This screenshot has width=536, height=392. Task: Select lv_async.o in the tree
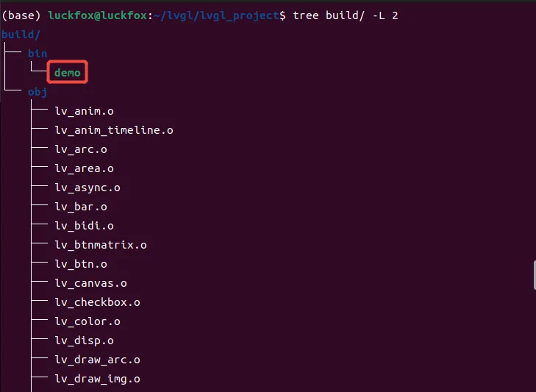click(87, 188)
